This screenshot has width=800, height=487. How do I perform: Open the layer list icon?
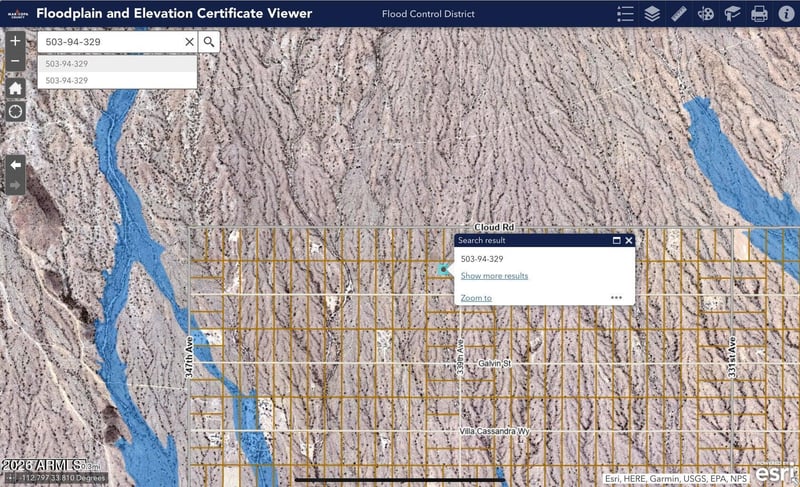pyautogui.click(x=652, y=14)
